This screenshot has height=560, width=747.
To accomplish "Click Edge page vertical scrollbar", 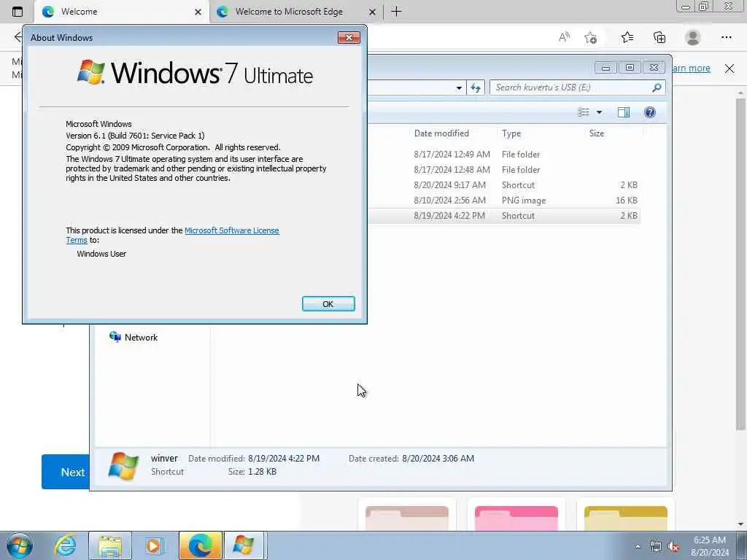I will [x=740, y=263].
